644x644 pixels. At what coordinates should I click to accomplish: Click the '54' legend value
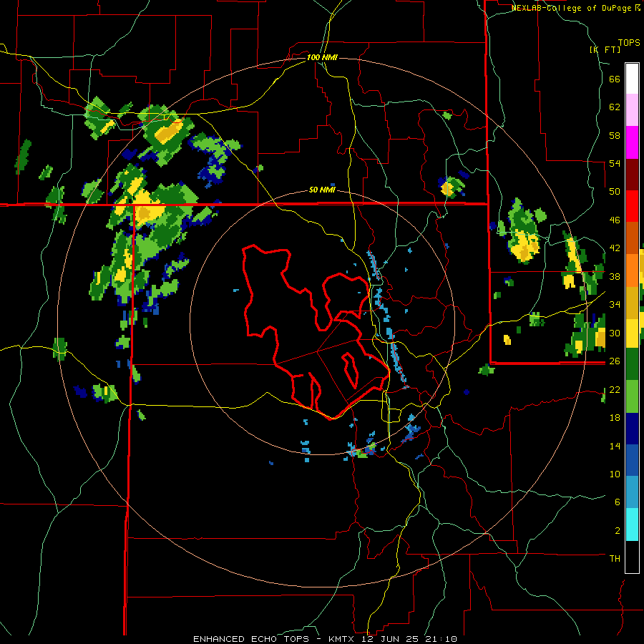(615, 163)
